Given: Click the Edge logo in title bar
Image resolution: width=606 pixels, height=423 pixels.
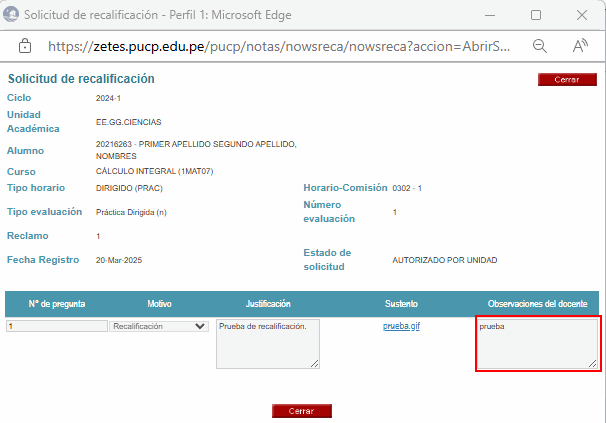Looking at the screenshot, I should pos(11,15).
